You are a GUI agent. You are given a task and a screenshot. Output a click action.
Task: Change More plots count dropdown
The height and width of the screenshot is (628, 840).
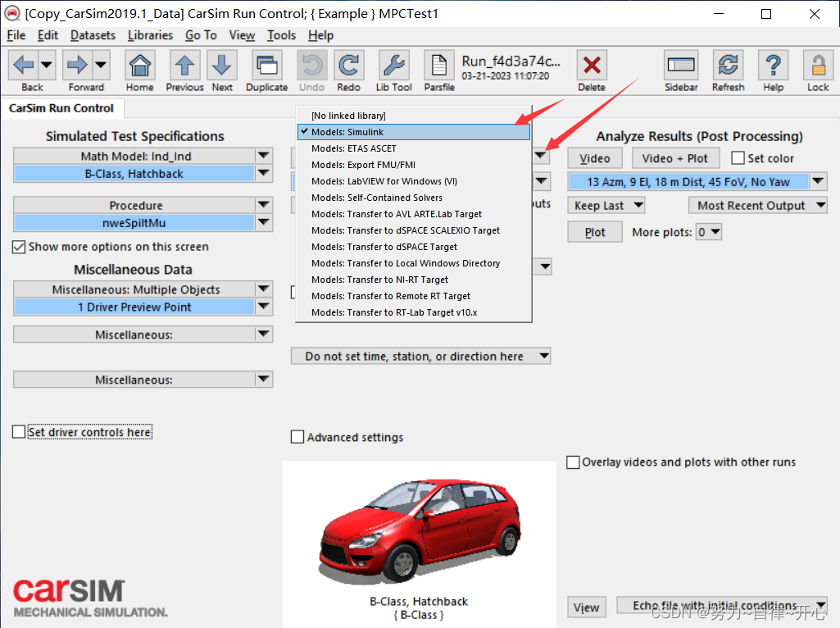pyautogui.click(x=709, y=233)
